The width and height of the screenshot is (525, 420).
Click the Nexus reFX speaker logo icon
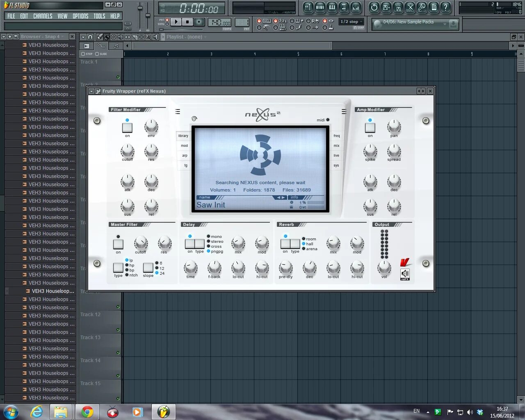click(405, 274)
